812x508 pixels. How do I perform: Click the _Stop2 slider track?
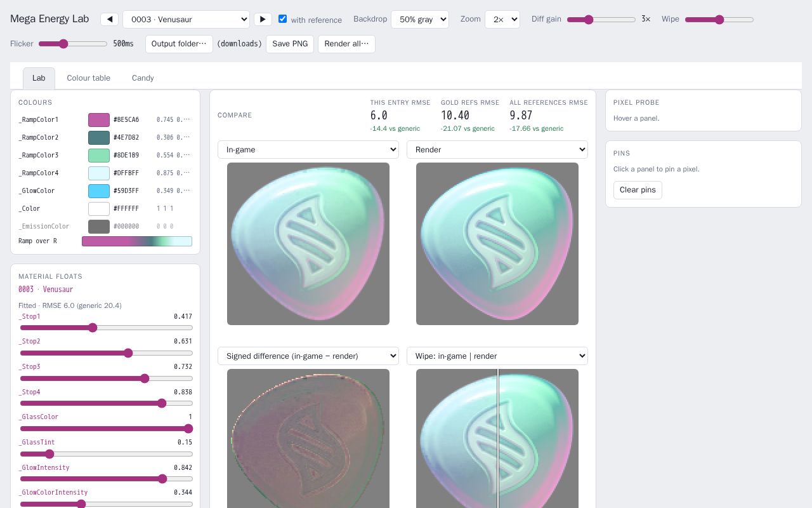click(107, 353)
